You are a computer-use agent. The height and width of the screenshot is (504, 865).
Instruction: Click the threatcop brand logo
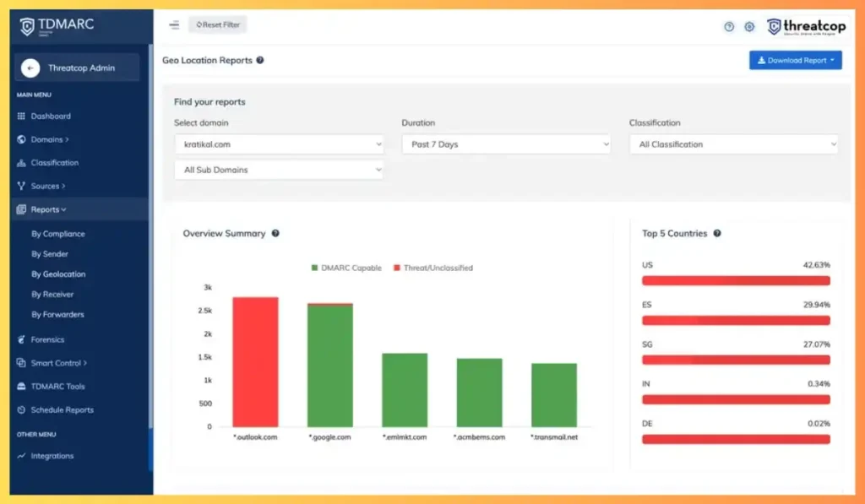806,26
